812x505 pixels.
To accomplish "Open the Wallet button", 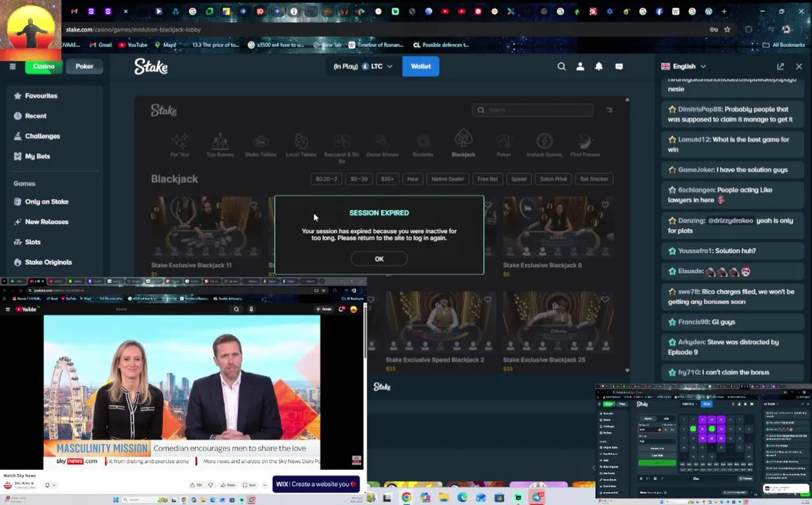I will coord(420,66).
